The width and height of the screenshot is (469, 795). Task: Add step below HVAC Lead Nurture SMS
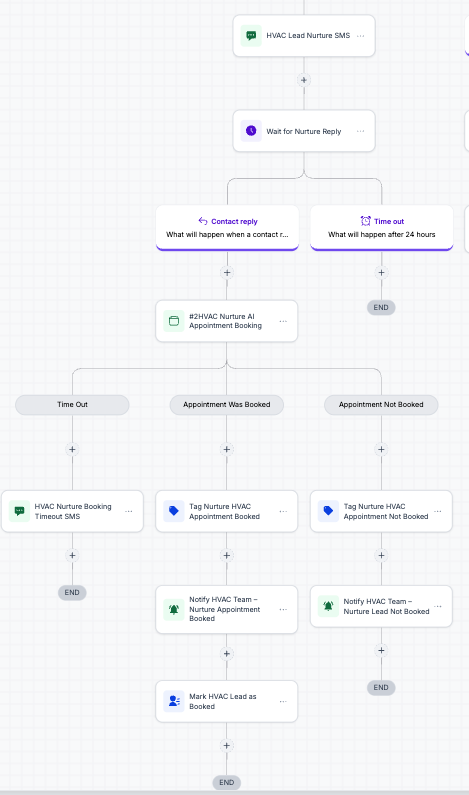coord(304,80)
